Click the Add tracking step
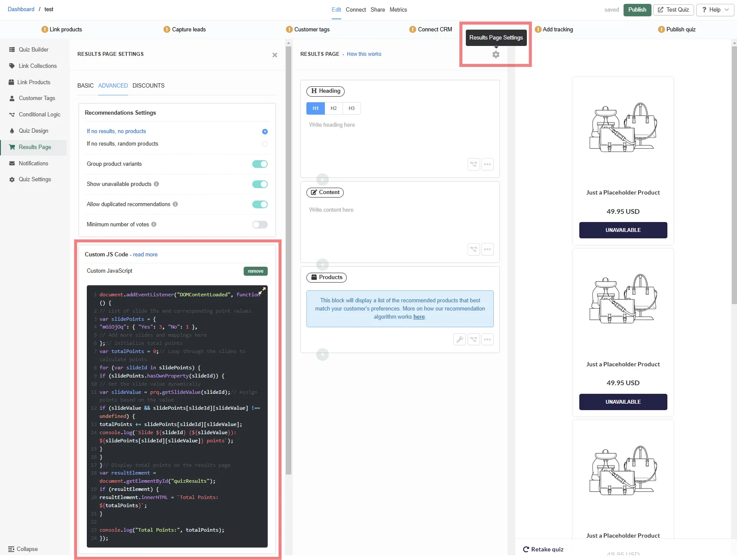The image size is (737, 560). pyautogui.click(x=554, y=29)
